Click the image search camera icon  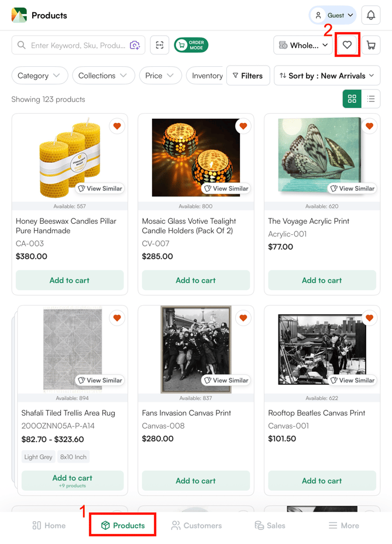(x=135, y=45)
